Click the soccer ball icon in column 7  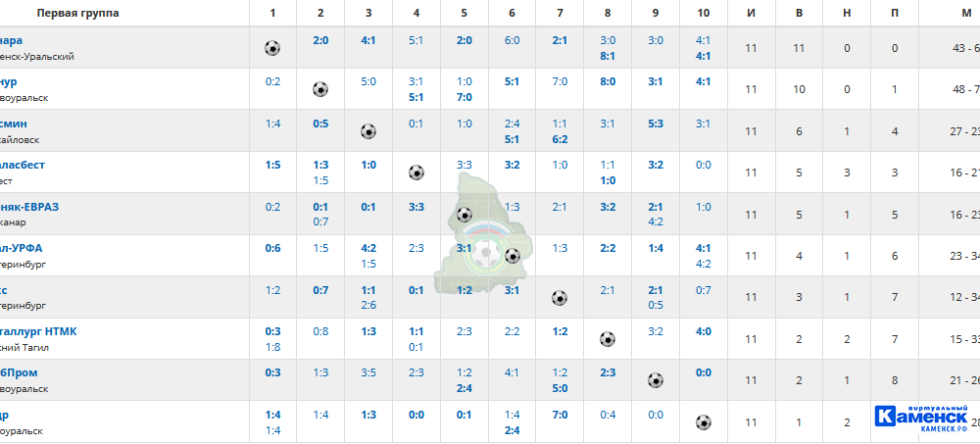pos(560,298)
